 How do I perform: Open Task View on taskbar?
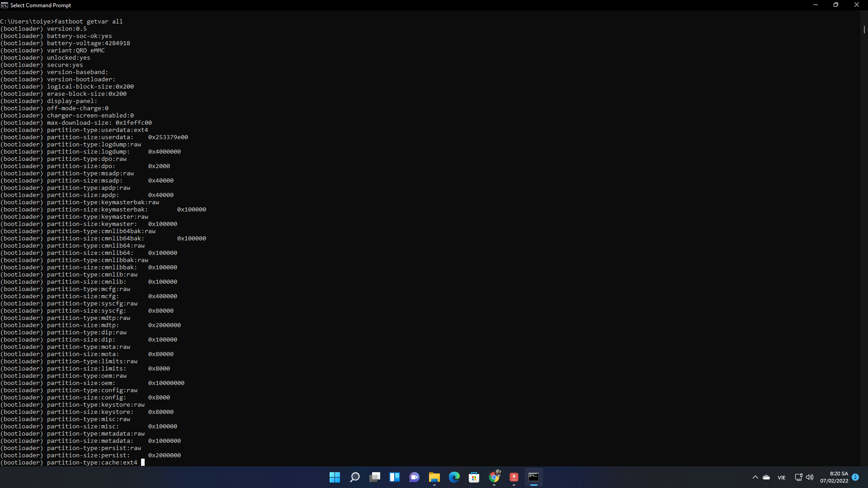coord(375,477)
